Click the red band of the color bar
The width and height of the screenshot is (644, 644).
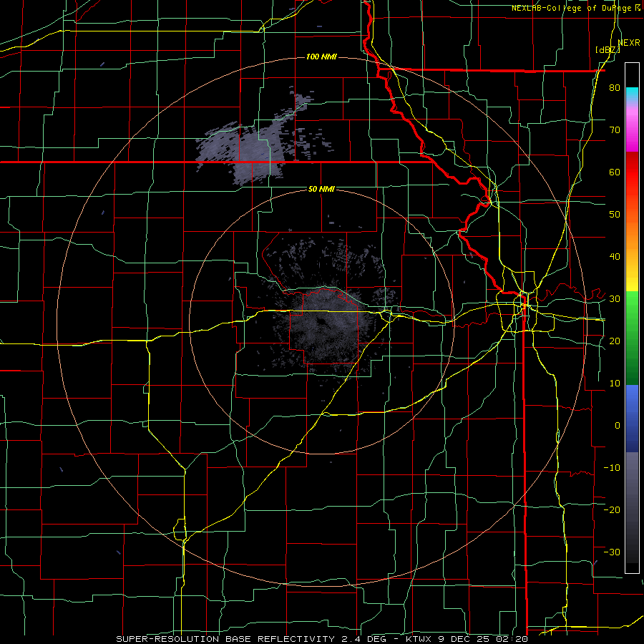[x=632, y=172]
